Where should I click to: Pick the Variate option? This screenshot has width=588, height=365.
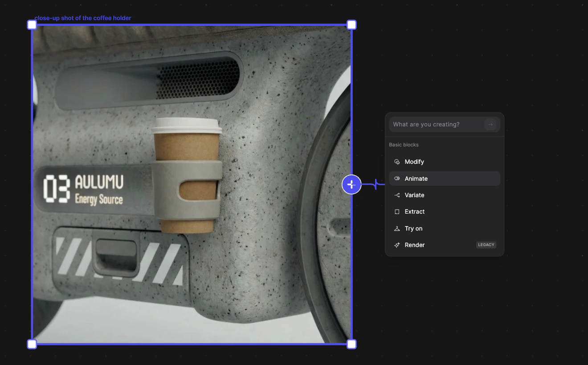(x=414, y=195)
